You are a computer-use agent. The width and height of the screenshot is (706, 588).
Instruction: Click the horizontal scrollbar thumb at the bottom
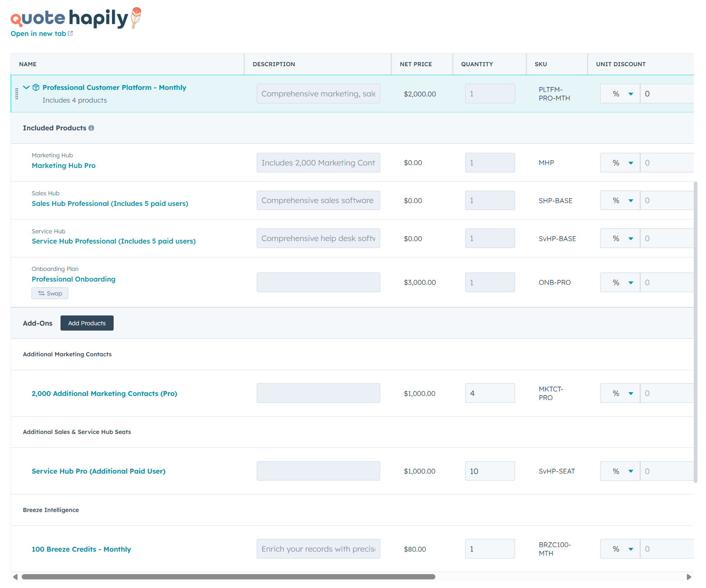pyautogui.click(x=228, y=577)
